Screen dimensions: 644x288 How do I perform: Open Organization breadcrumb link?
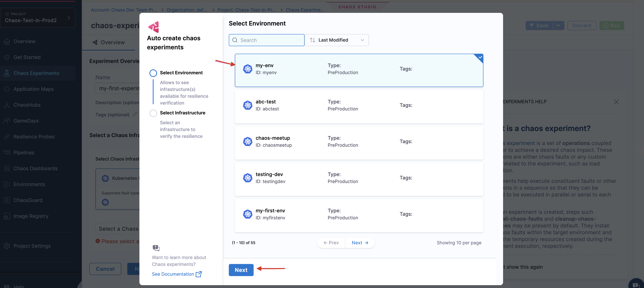tap(187, 10)
